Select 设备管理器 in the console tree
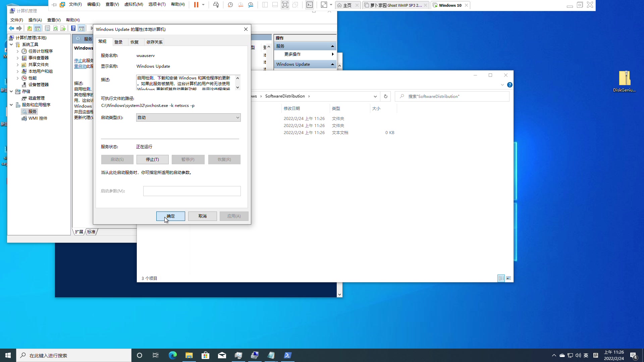The image size is (644, 362). (38, 85)
